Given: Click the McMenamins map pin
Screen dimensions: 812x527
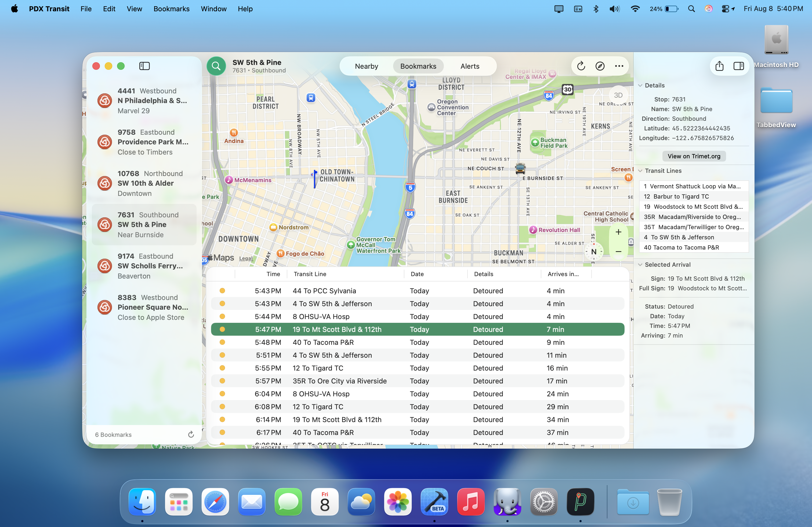Looking at the screenshot, I should (229, 180).
